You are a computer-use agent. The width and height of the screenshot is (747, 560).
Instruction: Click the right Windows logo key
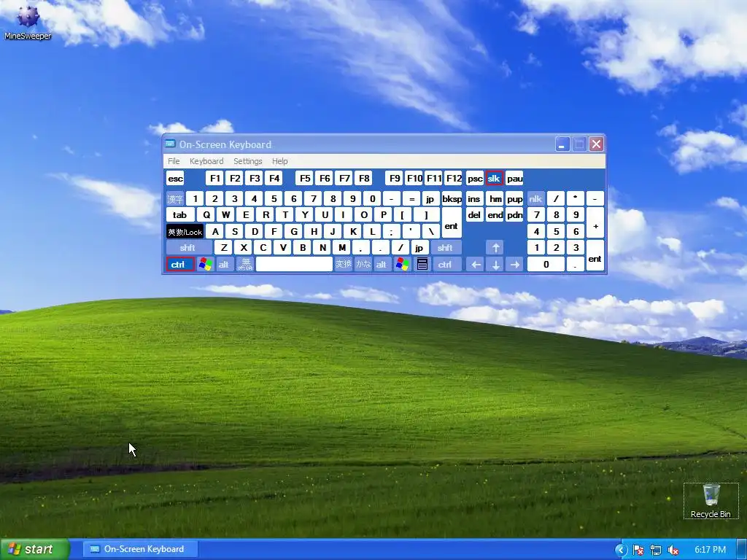(x=402, y=264)
